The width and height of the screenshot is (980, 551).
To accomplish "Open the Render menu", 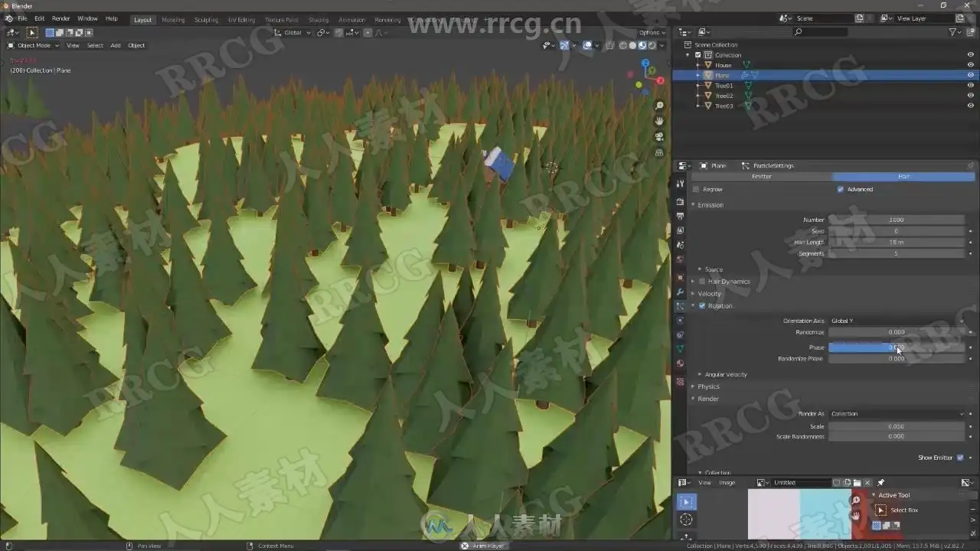I will point(60,18).
